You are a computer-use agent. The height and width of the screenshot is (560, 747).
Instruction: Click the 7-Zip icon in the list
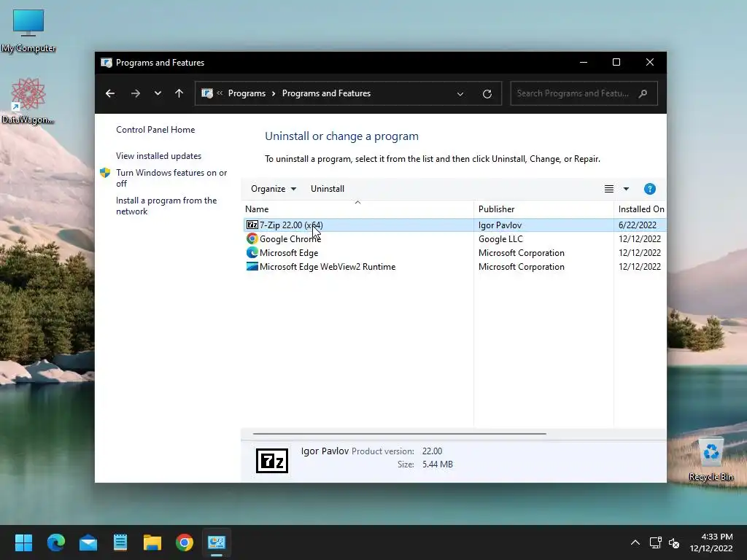coord(252,225)
